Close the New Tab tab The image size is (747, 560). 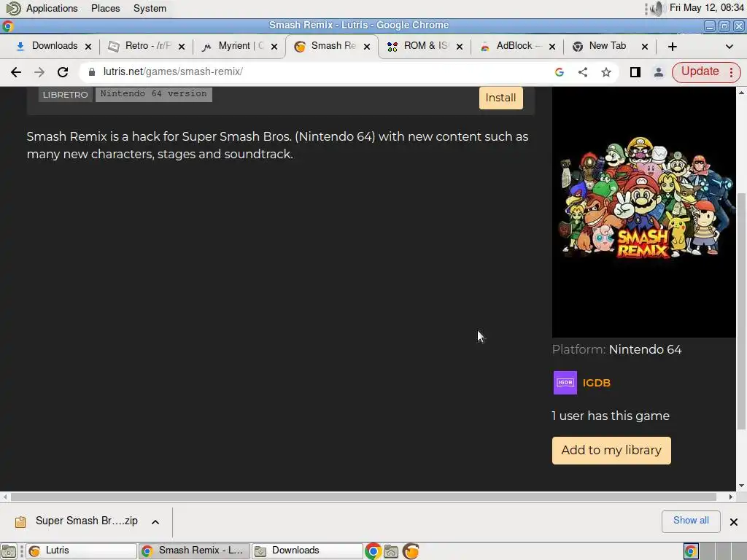point(645,47)
